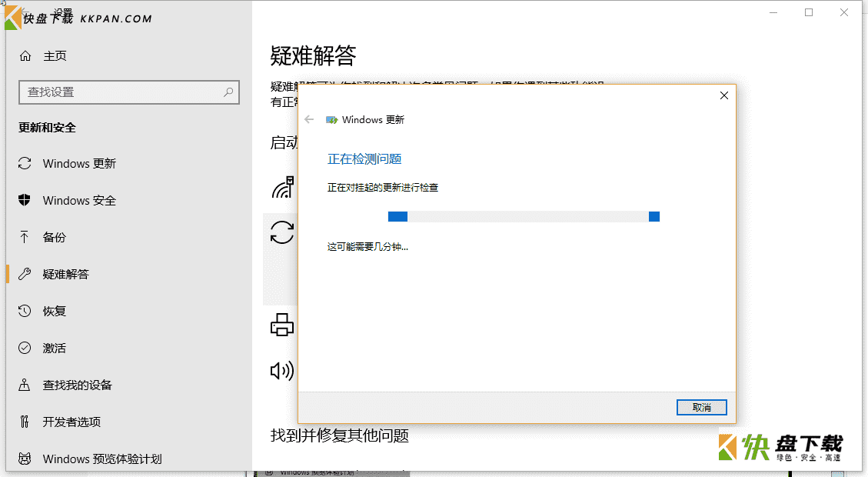The height and width of the screenshot is (477, 868).
Task: Click the 疑难解答 wrench icon
Action: 25,274
